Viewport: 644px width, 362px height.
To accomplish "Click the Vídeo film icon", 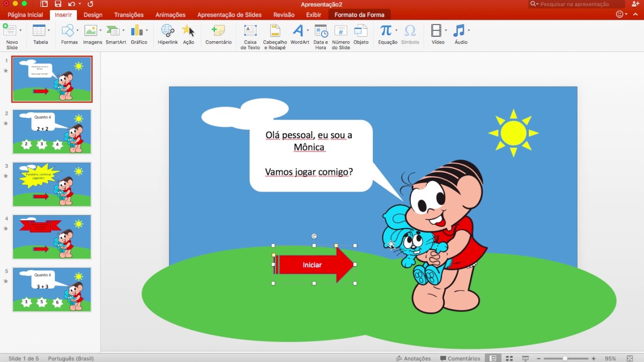I will [436, 30].
